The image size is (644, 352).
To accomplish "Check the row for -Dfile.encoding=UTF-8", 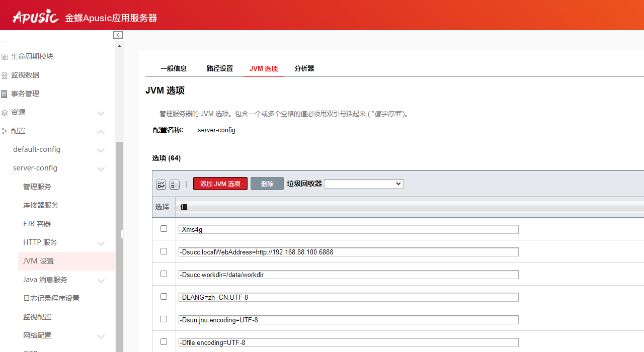I will tap(164, 341).
